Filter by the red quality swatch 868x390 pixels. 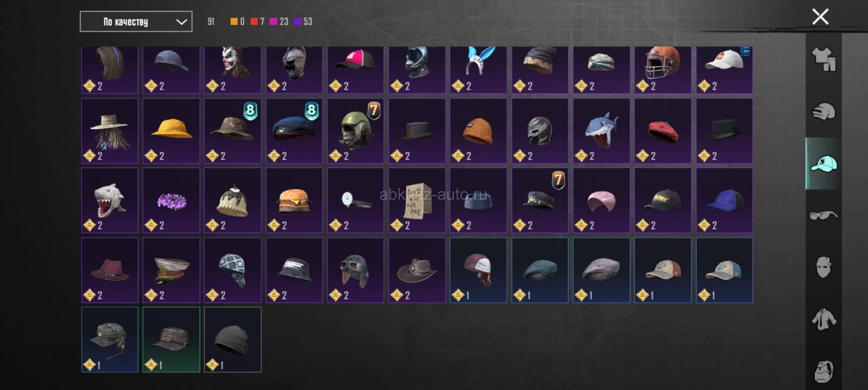254,21
